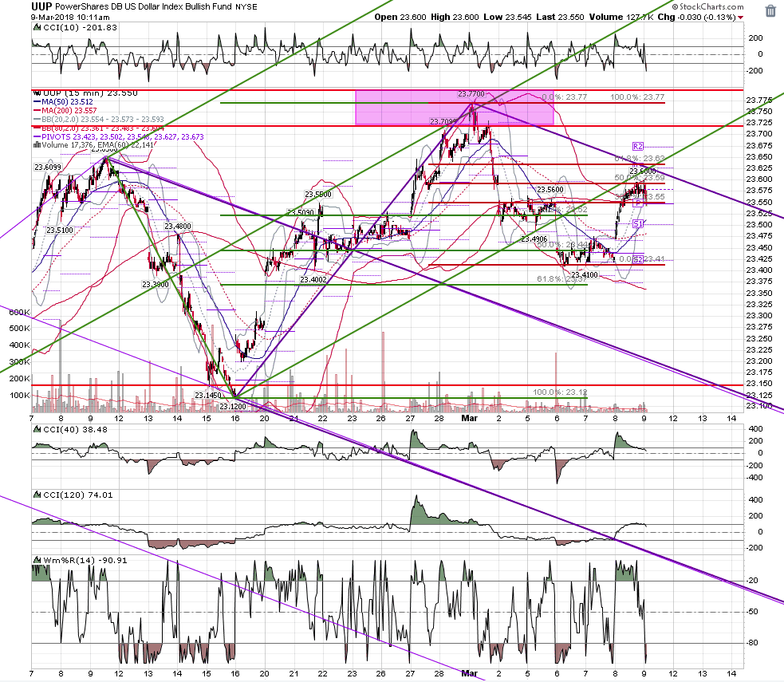The image size is (784, 682).
Task: Click the 'Chg -0.030 (-0.13%)' value
Action: pyautogui.click(x=696, y=17)
